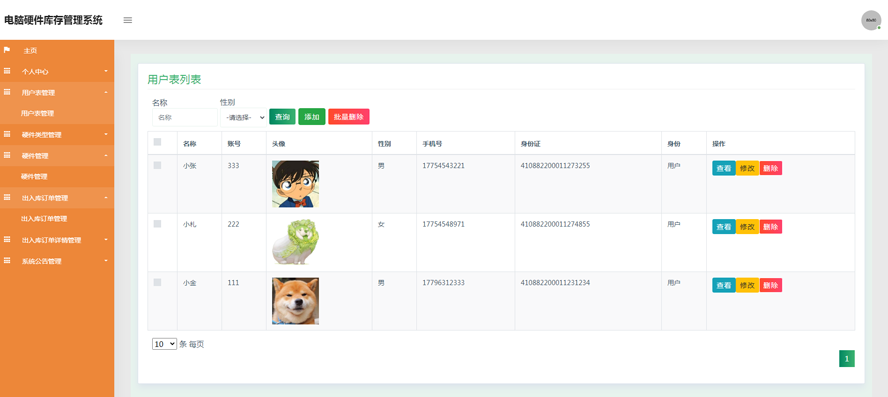This screenshot has height=397, width=888.
Task: Check the checkbox for user 小金
Action: pos(157,282)
